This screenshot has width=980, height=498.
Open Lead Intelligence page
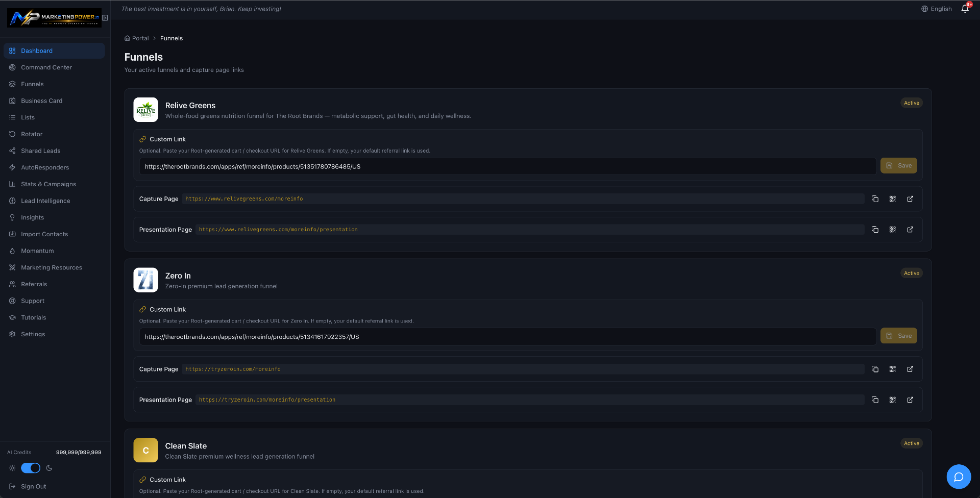pos(54,201)
